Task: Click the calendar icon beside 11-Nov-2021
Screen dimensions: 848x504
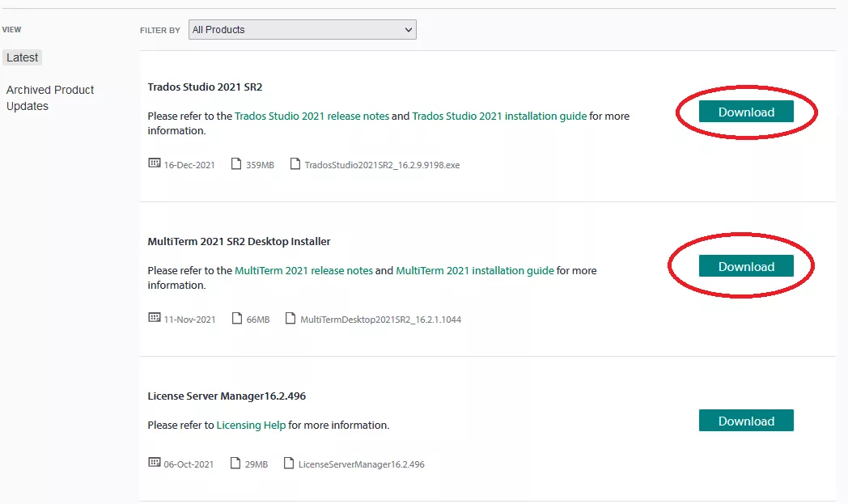Action: click(x=154, y=318)
